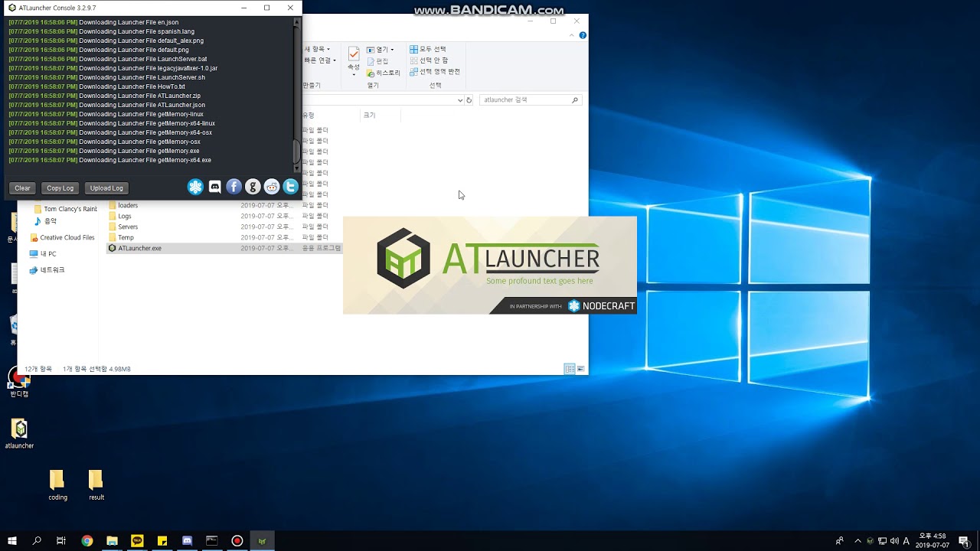This screenshot has height=551, width=980.
Task: Click the Upload Log button
Action: (106, 188)
